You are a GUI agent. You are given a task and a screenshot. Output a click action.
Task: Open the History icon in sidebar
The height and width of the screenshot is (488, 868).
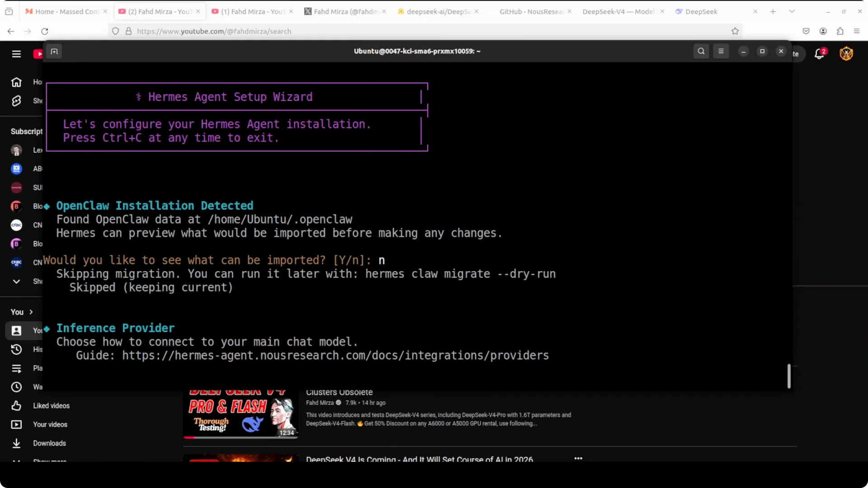coord(16,349)
